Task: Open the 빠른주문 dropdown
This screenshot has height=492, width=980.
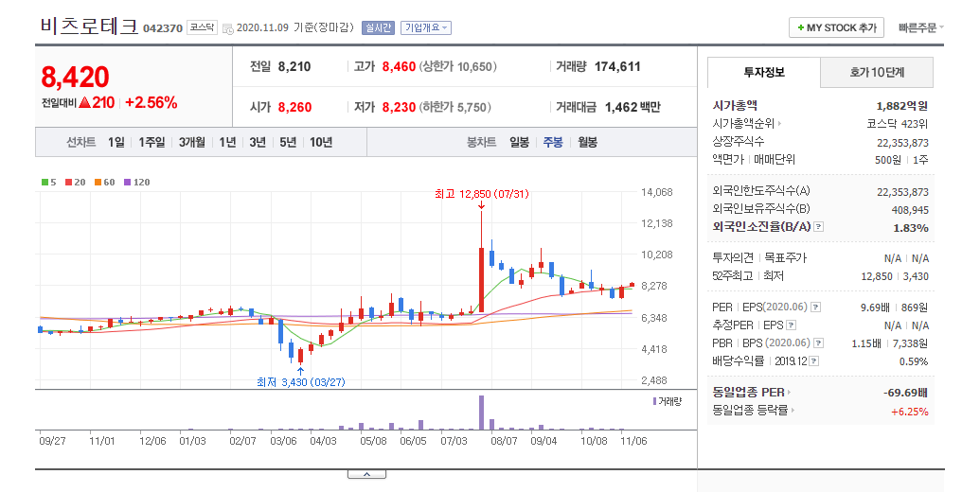Action: coord(921,28)
